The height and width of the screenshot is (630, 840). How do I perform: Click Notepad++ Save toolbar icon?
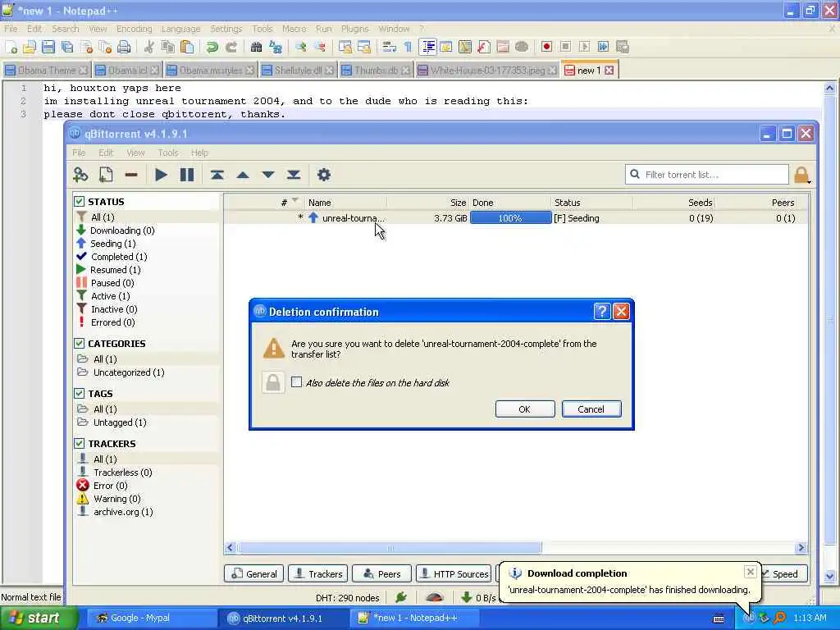click(x=48, y=47)
